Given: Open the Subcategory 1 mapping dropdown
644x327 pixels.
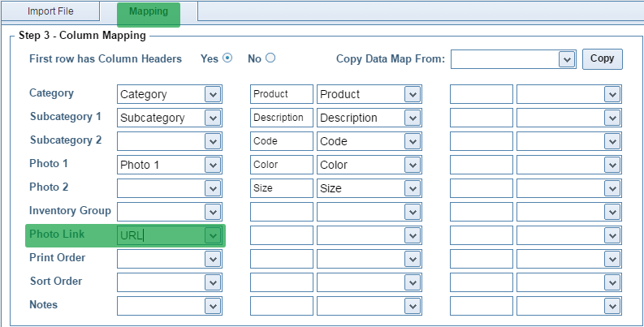Looking at the screenshot, I should [213, 118].
